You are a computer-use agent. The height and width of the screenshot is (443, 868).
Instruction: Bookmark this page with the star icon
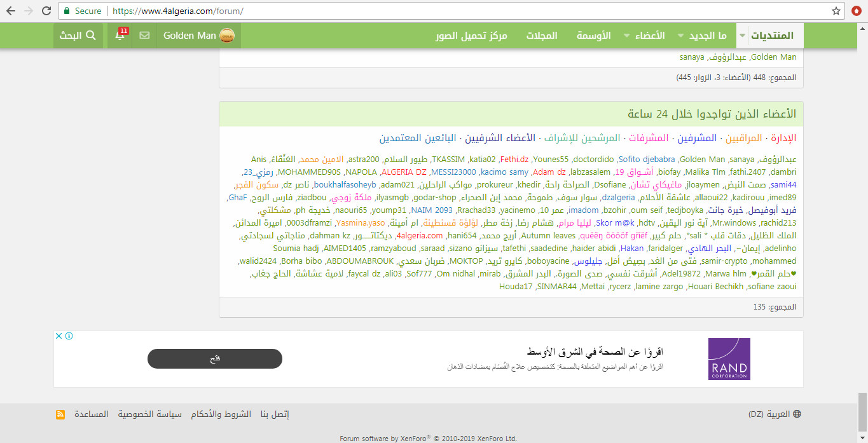point(836,11)
